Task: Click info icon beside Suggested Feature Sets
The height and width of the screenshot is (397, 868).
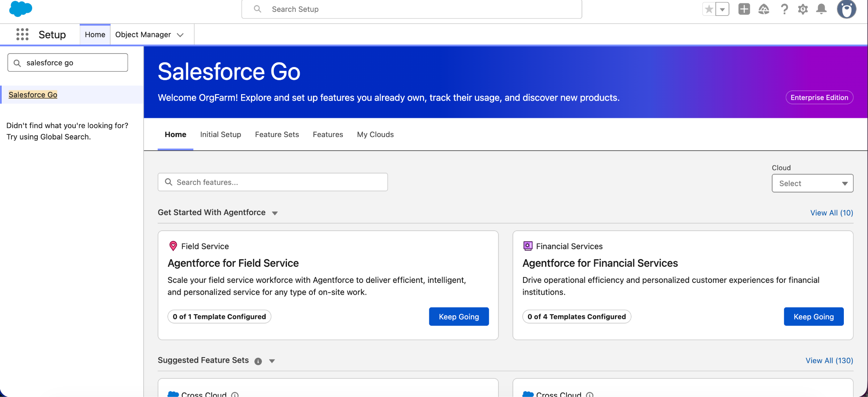Action: click(x=258, y=361)
